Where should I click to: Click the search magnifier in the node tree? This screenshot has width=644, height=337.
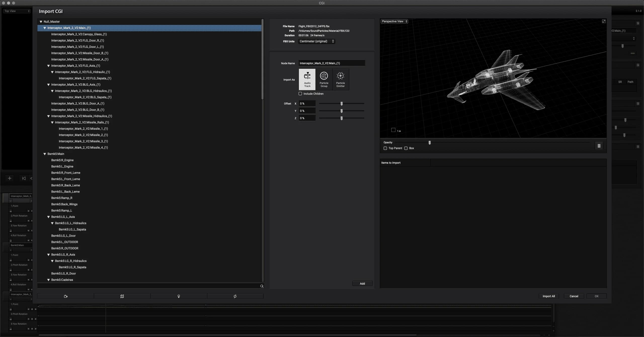coord(261,286)
